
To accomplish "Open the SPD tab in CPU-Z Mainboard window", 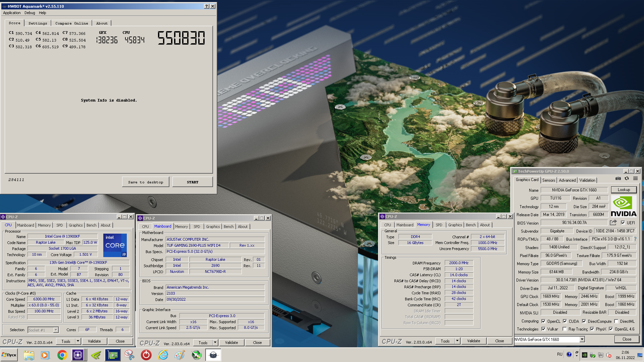I will tap(197, 227).
